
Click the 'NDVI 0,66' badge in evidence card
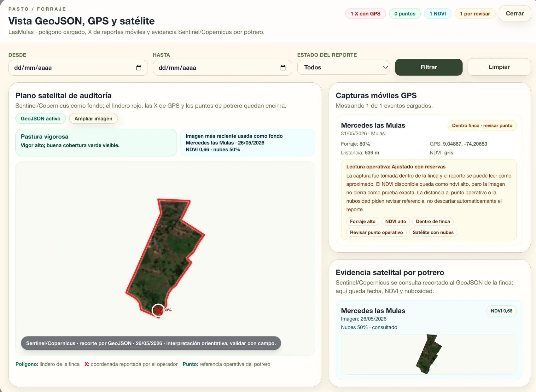(x=501, y=311)
